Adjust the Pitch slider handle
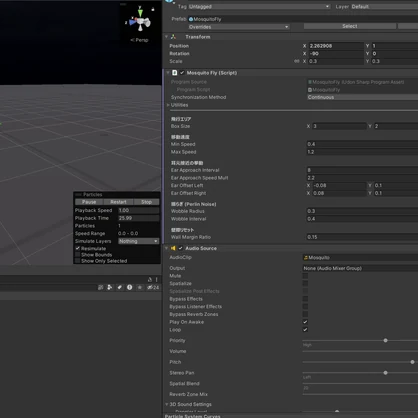418x418 pixels. pos(412,362)
